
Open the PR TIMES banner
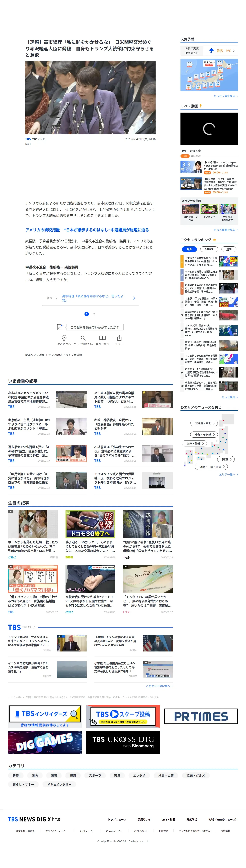click(x=201, y=716)
